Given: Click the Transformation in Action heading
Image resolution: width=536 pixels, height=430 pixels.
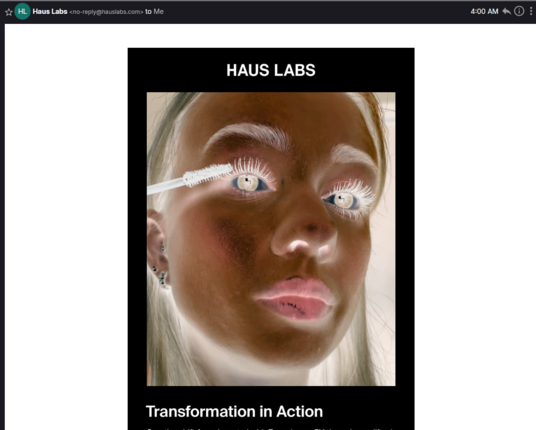Looking at the screenshot, I should pyautogui.click(x=234, y=412).
